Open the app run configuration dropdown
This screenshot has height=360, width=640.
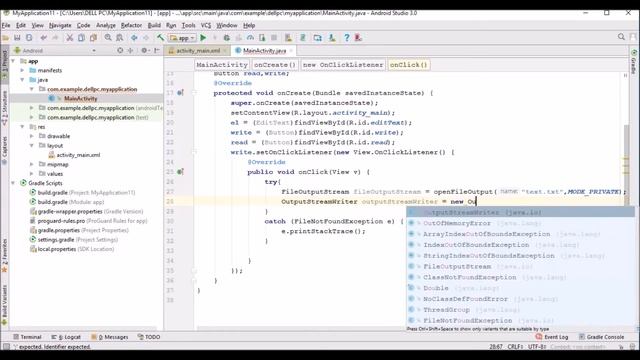(182, 38)
